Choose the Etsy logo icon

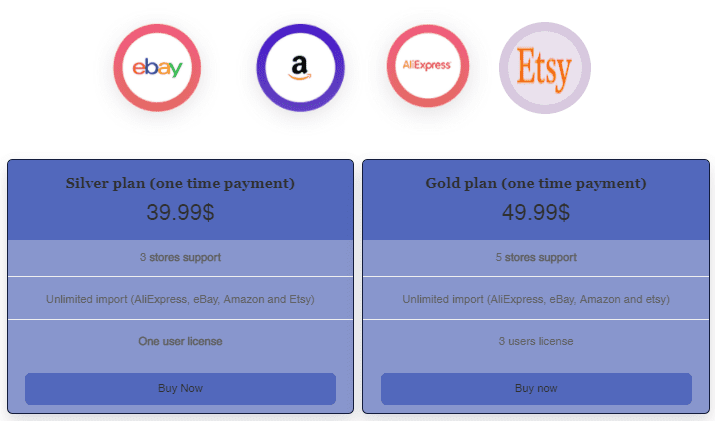[544, 68]
